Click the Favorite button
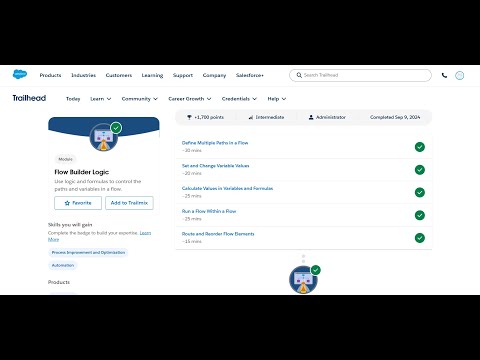480x360 pixels. pos(78,203)
